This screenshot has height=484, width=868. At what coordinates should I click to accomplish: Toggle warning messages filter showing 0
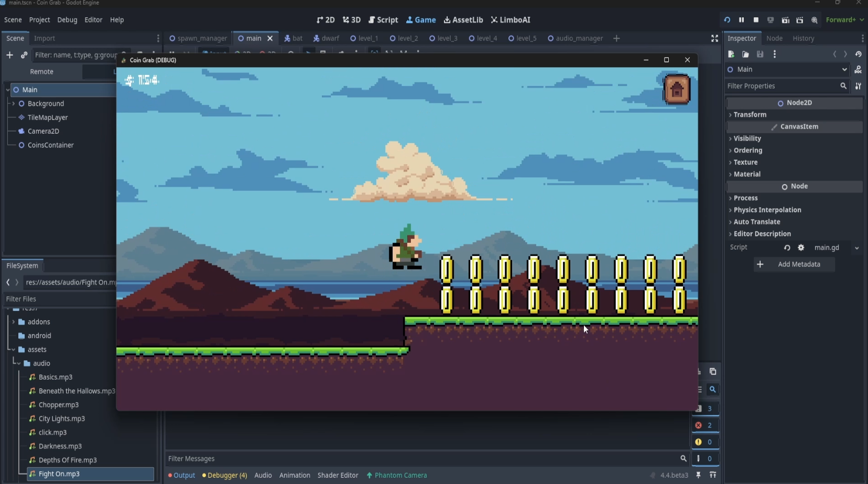point(705,442)
